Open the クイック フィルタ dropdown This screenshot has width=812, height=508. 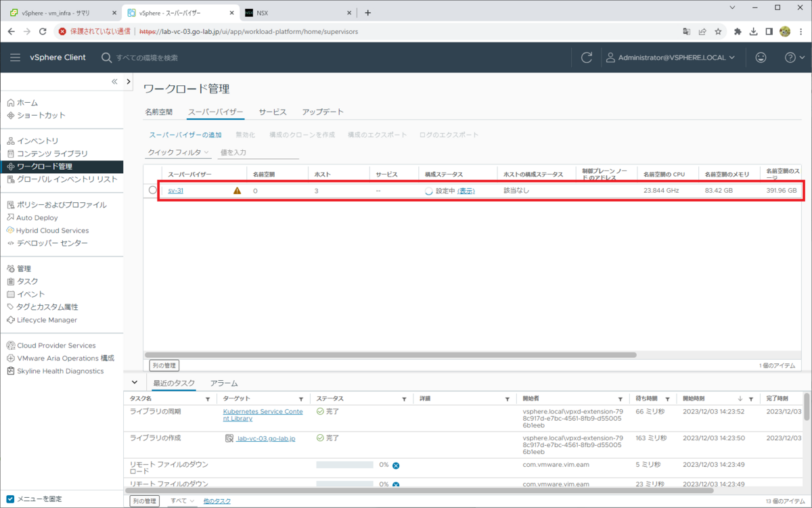[179, 153]
